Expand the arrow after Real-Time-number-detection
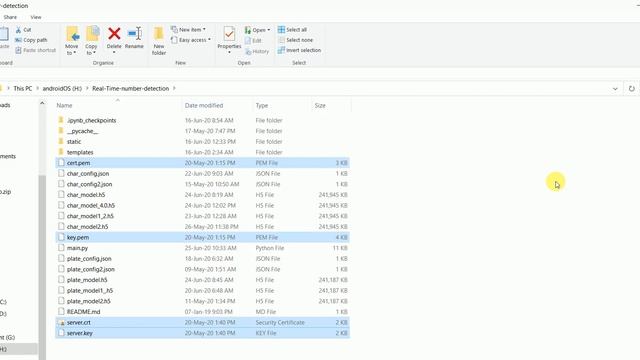 click(174, 88)
